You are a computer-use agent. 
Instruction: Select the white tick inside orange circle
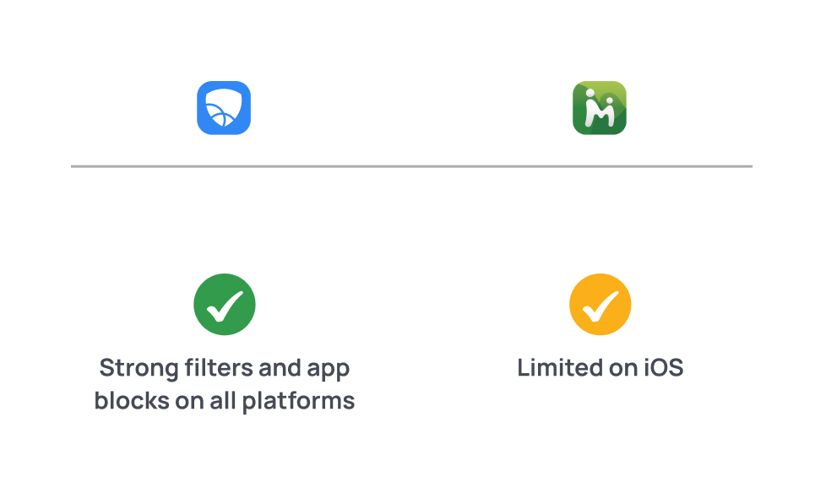600,306
